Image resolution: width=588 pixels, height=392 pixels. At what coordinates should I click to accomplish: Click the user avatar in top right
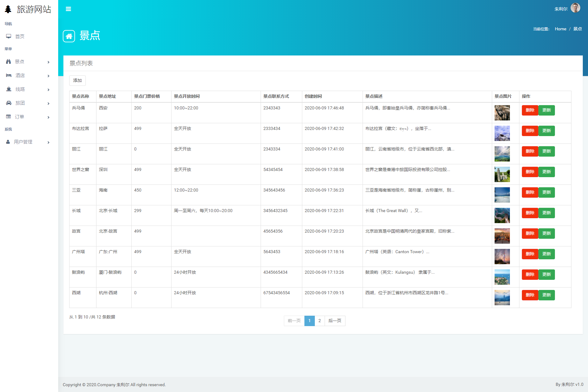575,8
